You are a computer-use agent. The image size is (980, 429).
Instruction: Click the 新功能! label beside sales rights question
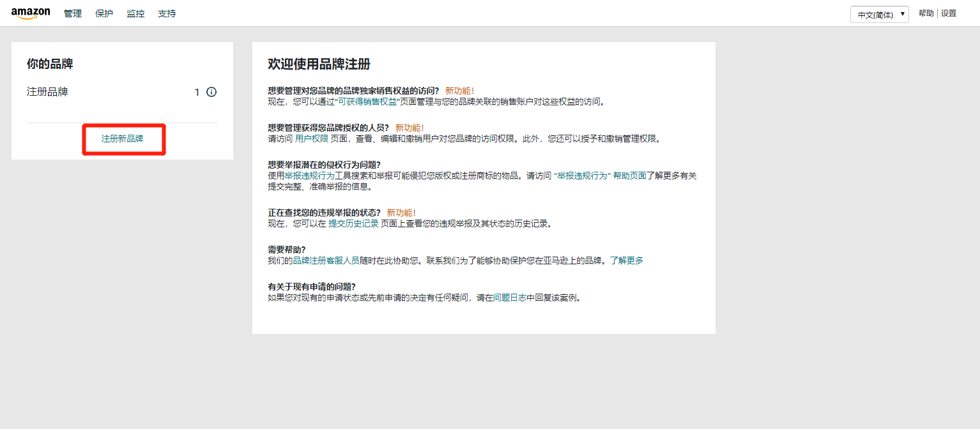459,90
